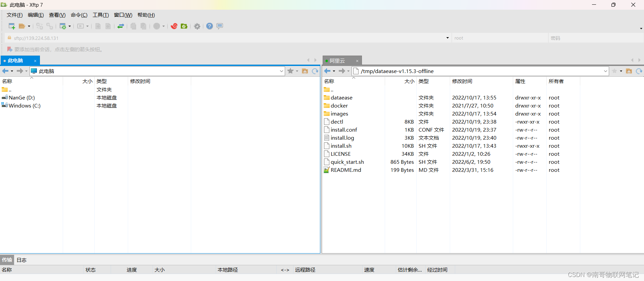Click local pane back arrow

tap(5, 71)
